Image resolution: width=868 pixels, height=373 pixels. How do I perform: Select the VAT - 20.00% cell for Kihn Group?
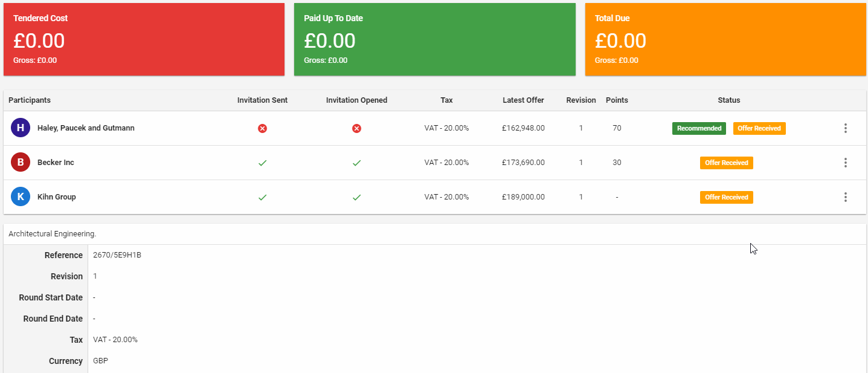pyautogui.click(x=446, y=197)
